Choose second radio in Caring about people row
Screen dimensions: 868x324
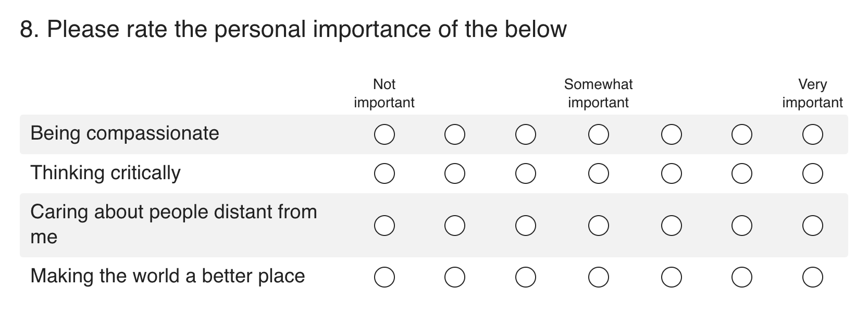455,226
